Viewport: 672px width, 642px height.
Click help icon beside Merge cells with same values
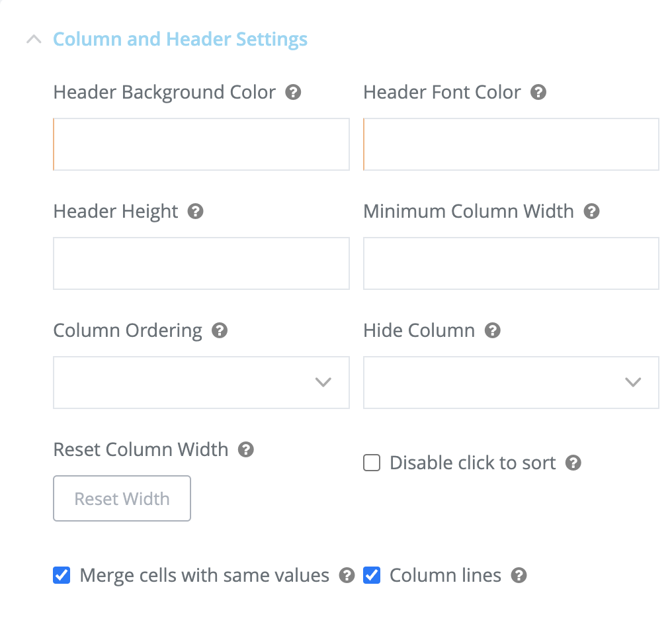click(x=347, y=576)
